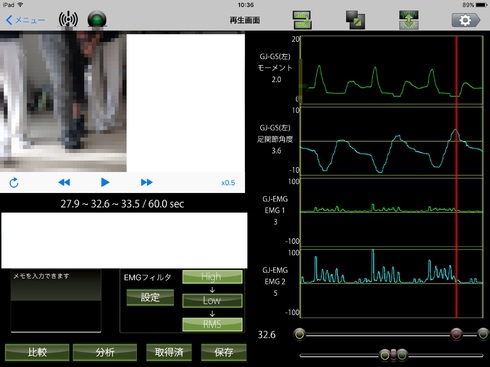Change the x0.5 playback speed
This screenshot has width=490, height=367.
[x=228, y=183]
